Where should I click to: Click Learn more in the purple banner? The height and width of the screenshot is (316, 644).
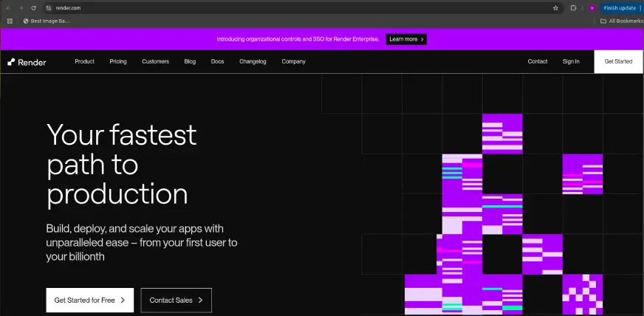[x=407, y=39]
